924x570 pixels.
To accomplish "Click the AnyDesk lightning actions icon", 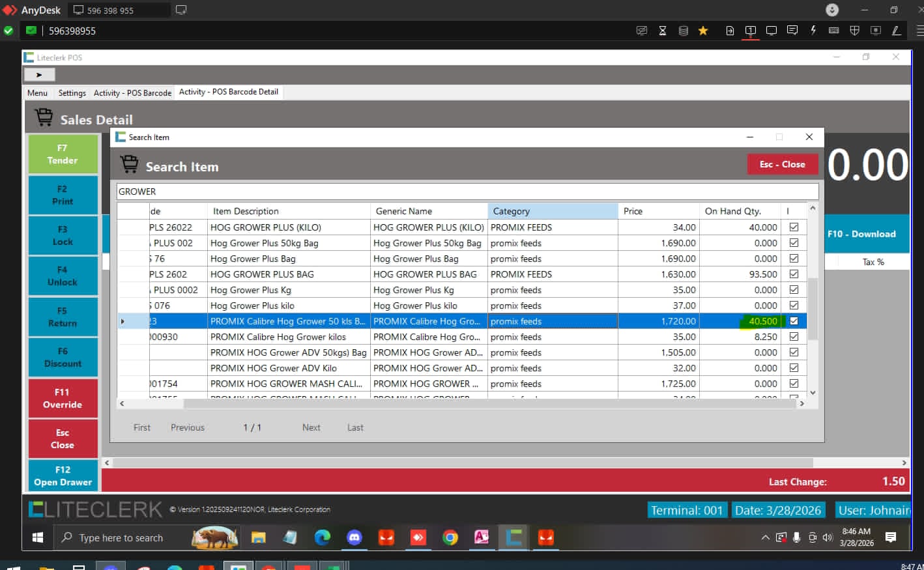I will [813, 31].
